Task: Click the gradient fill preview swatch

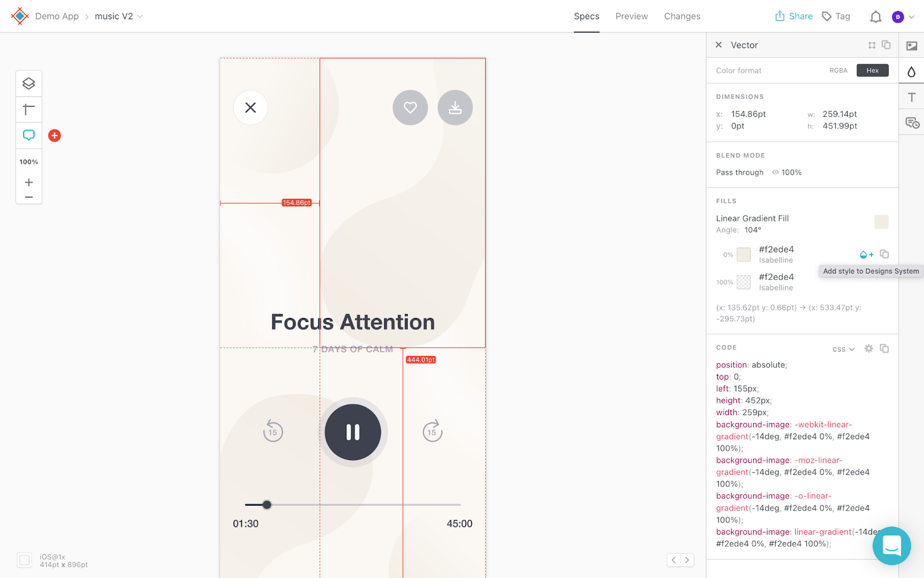Action: 881,222
